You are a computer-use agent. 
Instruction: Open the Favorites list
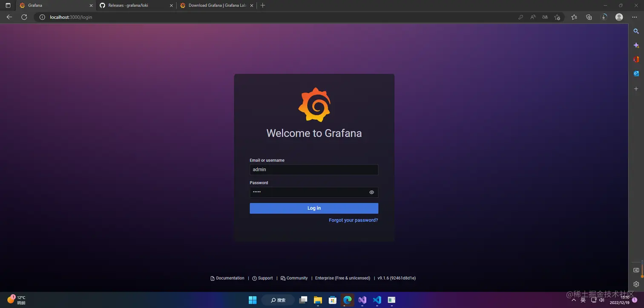[574, 17]
